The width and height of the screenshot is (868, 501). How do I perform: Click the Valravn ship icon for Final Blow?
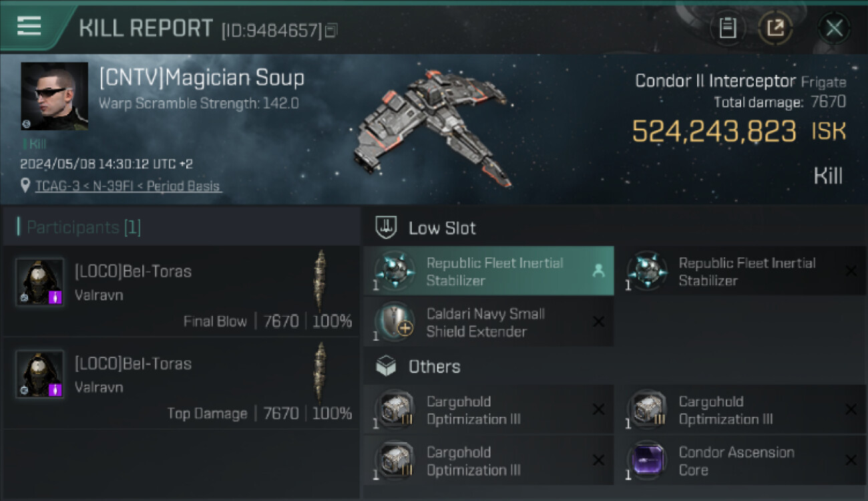point(320,281)
